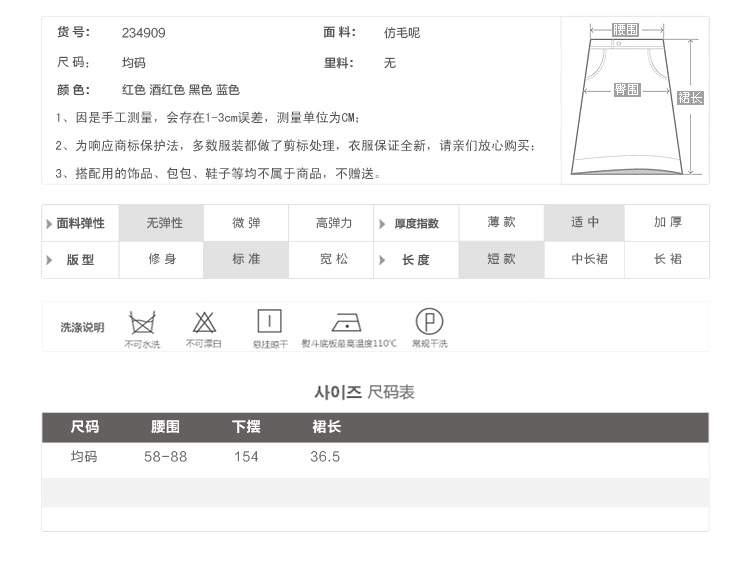This screenshot has height=561, width=750.
Task: Click the fabric value 仿毛呢
Action: pyautogui.click(x=402, y=33)
